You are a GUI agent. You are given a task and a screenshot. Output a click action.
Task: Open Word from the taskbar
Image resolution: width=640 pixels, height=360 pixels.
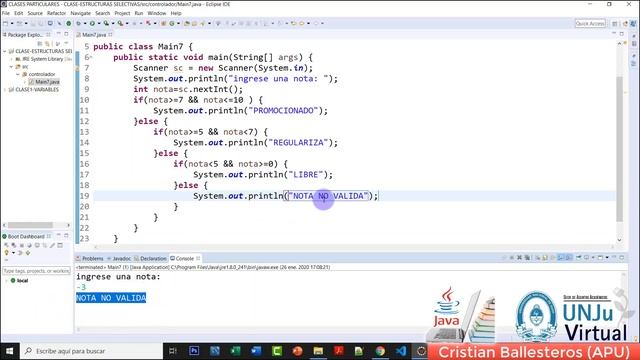(256, 351)
